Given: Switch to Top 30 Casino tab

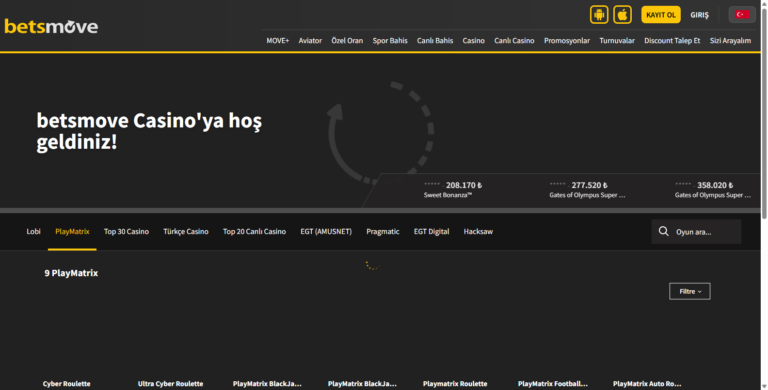Looking at the screenshot, I should point(126,231).
